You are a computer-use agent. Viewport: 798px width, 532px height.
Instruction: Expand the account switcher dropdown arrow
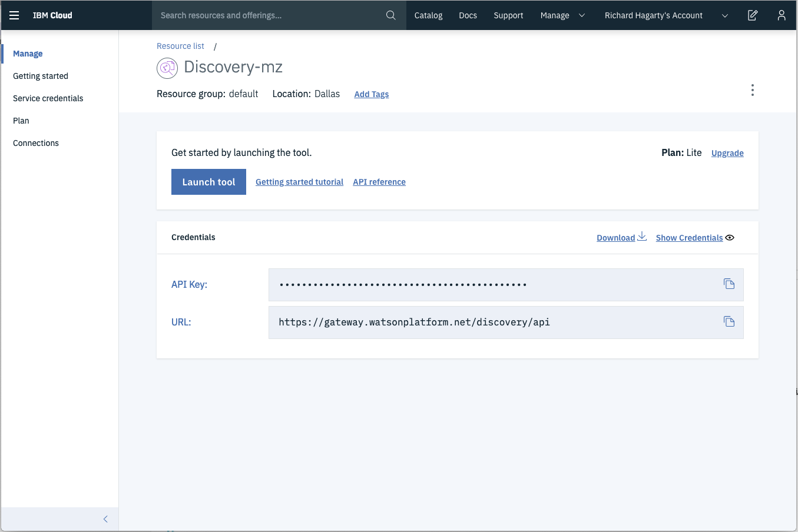(x=725, y=16)
